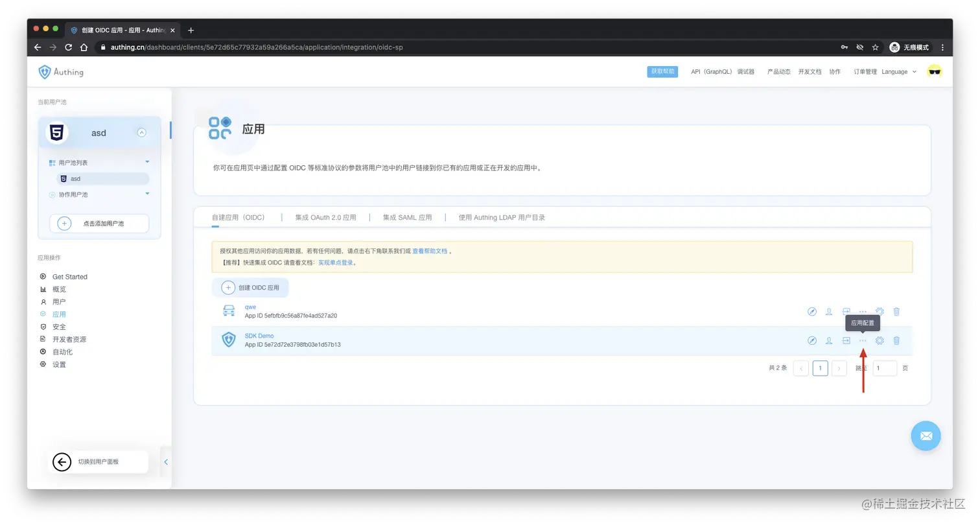Go to the previous page of apps
980x525 pixels.
pos(801,368)
